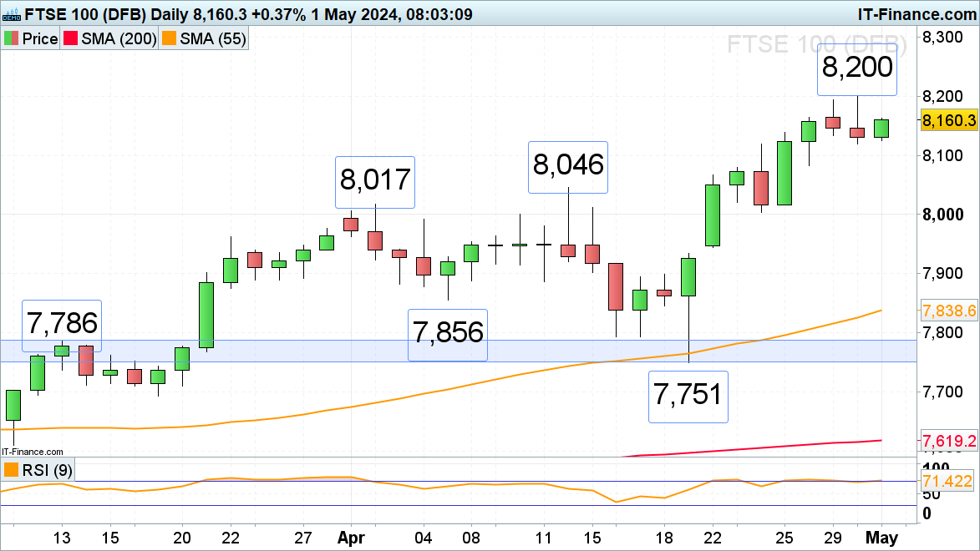Image resolution: width=980 pixels, height=551 pixels.
Task: Click the 8,046 price annotation label
Action: [568, 166]
